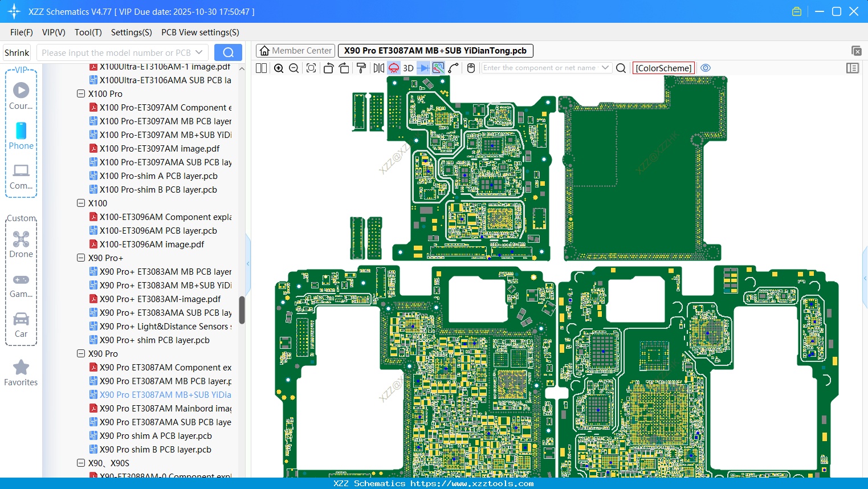Viewport: 868px width, 489px height.
Task: Rotate the board counterclockwise
Action: click(x=328, y=68)
